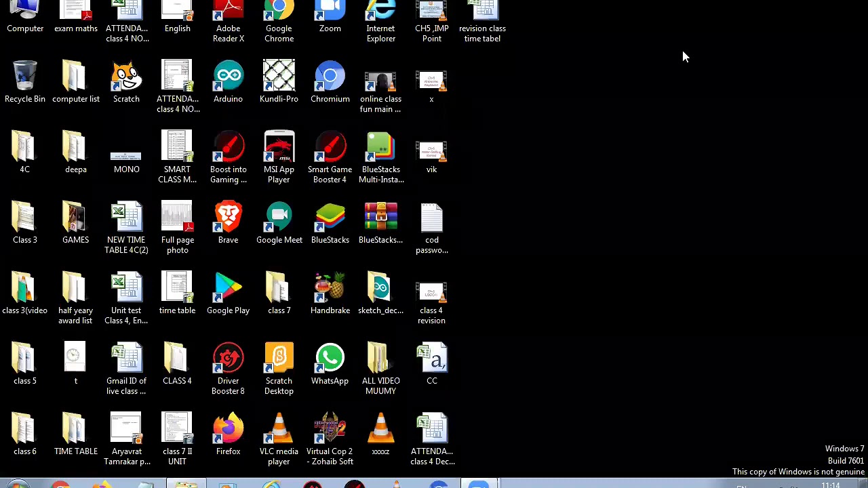Select the xxxxz VLC file
Screen dimensions: 868x488
pyautogui.click(x=380, y=434)
